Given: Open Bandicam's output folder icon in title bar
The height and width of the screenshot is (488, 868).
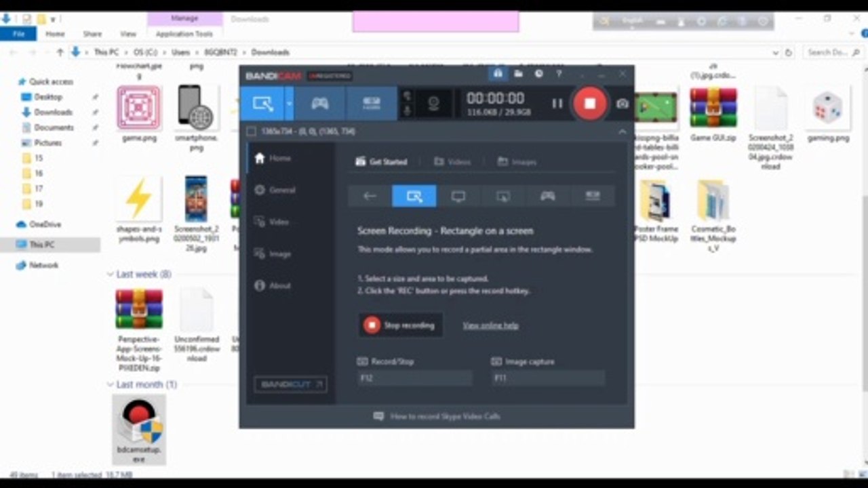Looking at the screenshot, I should [518, 74].
